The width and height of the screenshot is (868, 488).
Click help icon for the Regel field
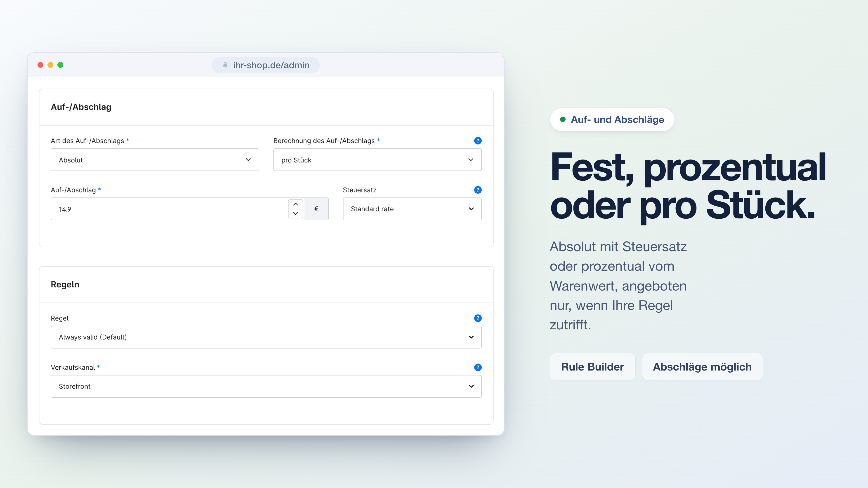click(x=477, y=318)
